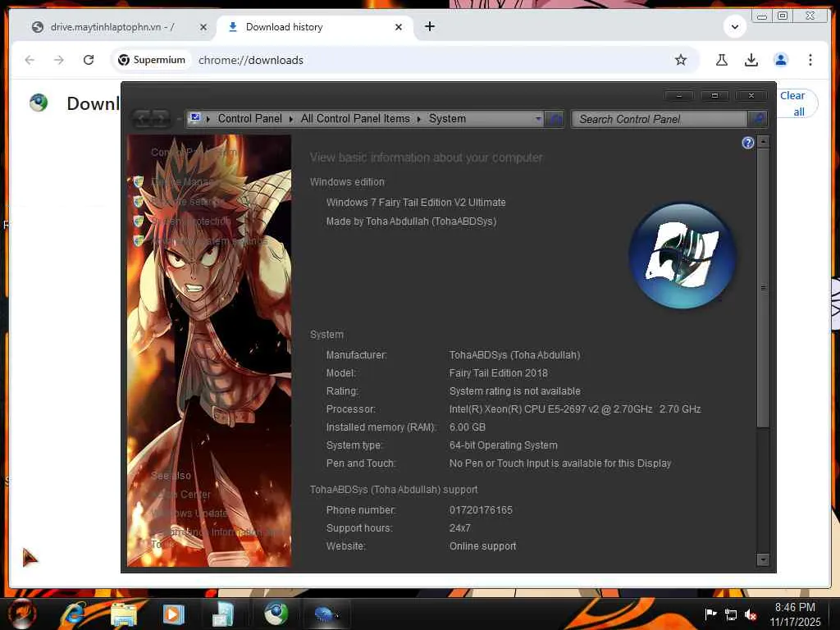Open Windows Explorer from the taskbar
Viewport: 840px width, 630px height.
[124, 614]
